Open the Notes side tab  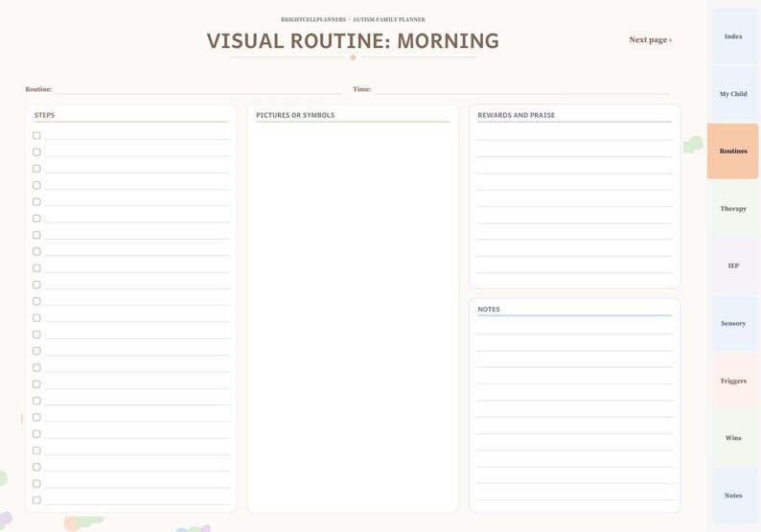733,496
